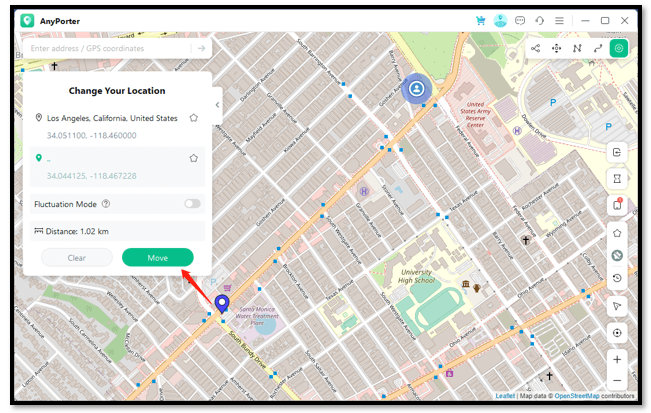Select the two-spot route mode icon
This screenshot has width=651, height=413.
click(x=598, y=48)
